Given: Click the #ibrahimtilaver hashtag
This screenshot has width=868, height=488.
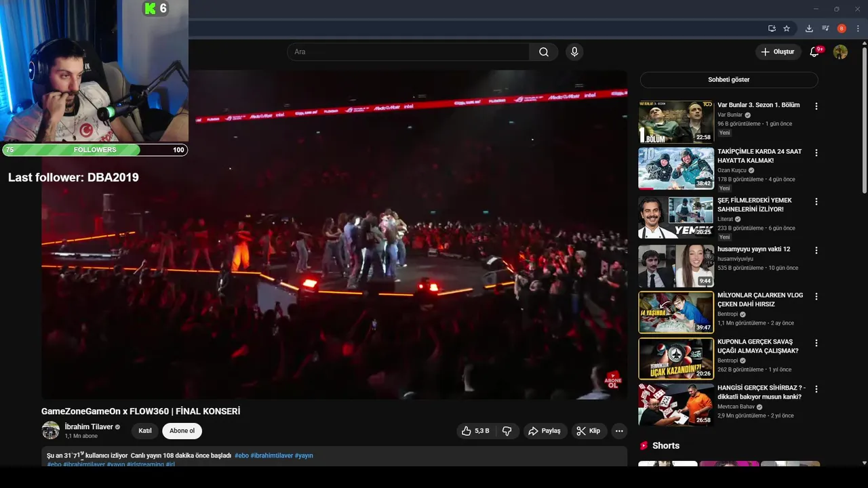Looking at the screenshot, I should [x=271, y=455].
